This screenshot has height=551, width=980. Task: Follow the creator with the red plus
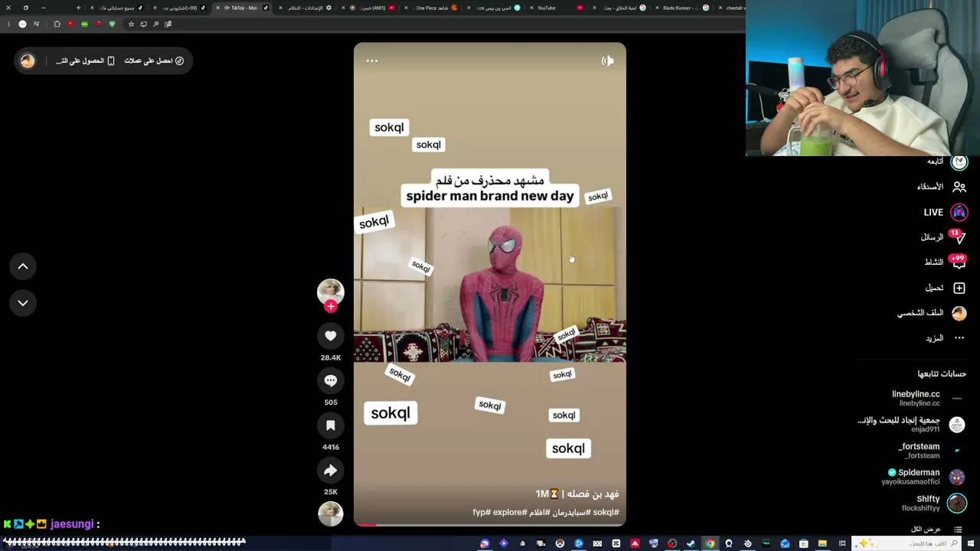coord(331,306)
